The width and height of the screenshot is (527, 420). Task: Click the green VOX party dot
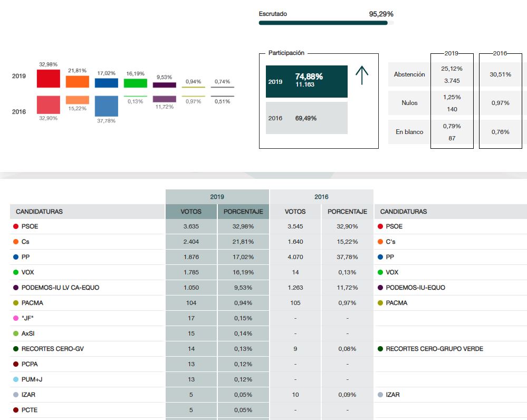click(16, 272)
